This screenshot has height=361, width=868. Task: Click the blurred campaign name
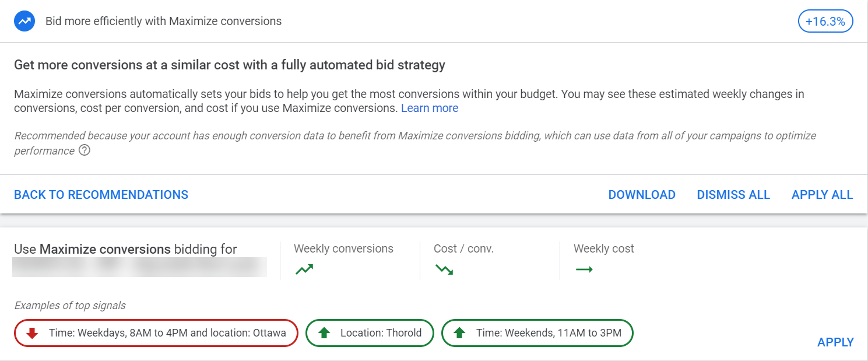coord(140,267)
